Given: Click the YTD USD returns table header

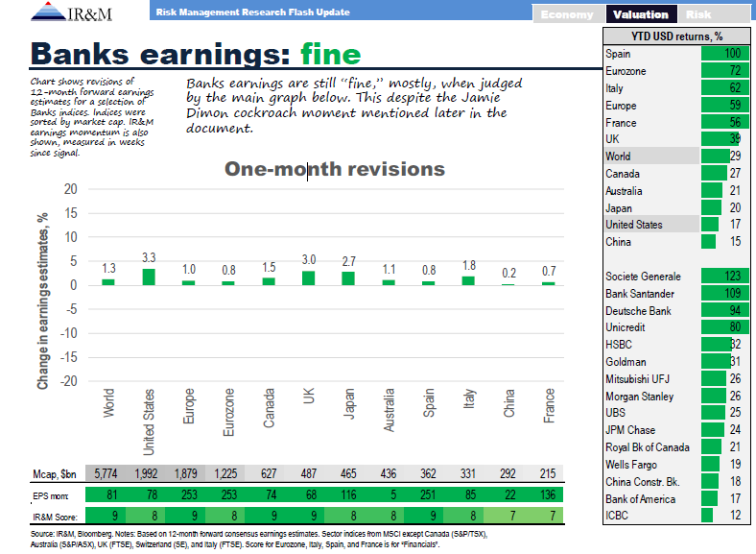Looking at the screenshot, I should pos(676,36).
